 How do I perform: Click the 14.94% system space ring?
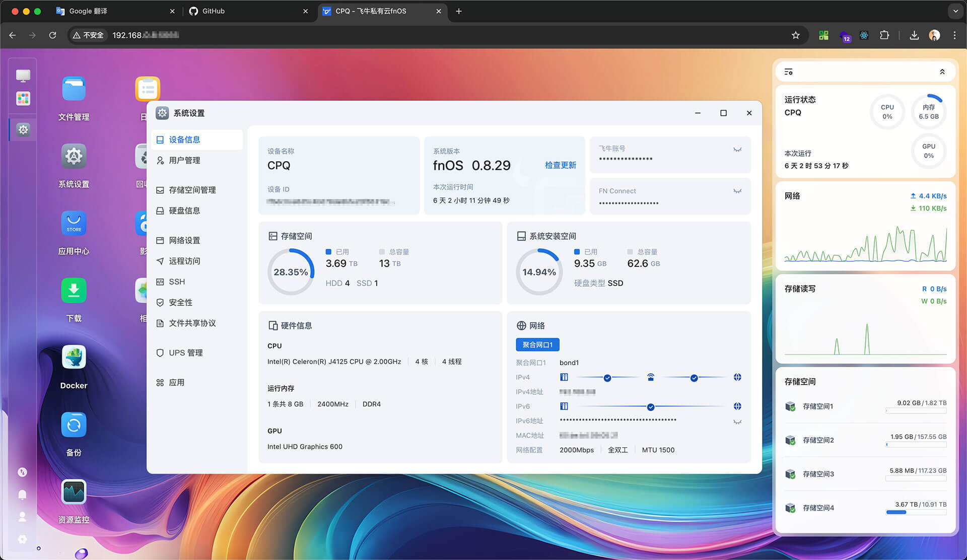[539, 272]
